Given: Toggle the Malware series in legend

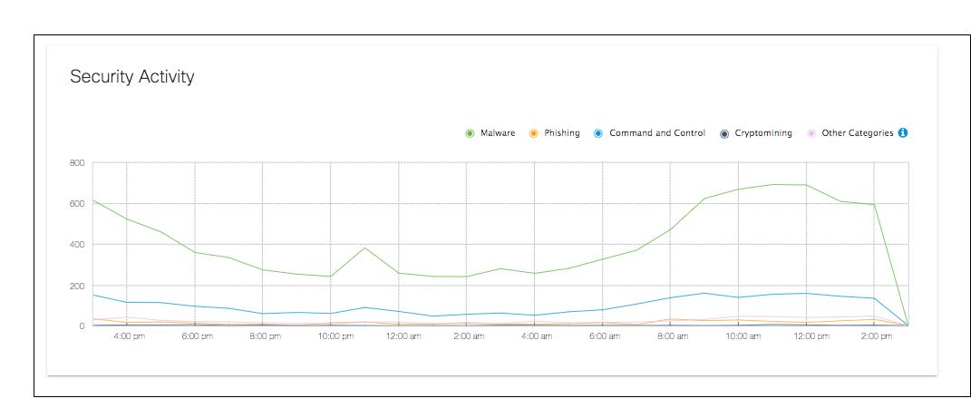Looking at the screenshot, I should tap(490, 133).
